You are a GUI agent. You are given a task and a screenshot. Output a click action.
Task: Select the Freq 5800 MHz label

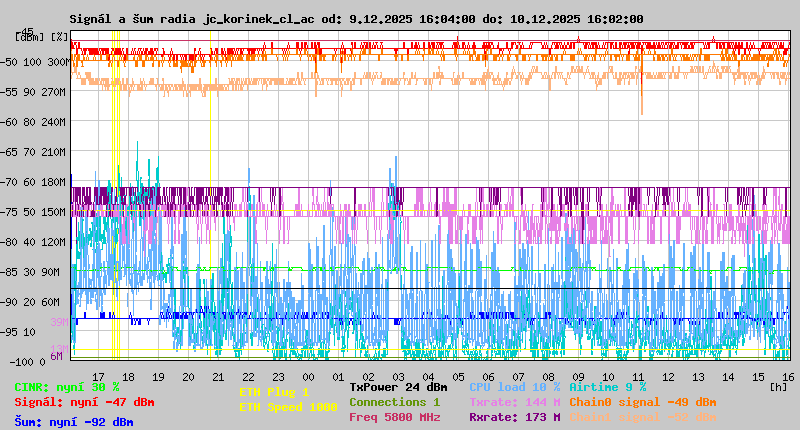tap(394, 417)
